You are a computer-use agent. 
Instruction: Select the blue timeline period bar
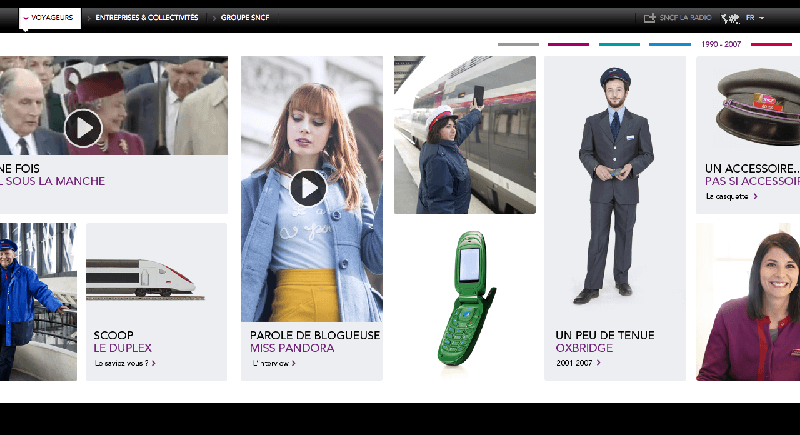point(670,44)
